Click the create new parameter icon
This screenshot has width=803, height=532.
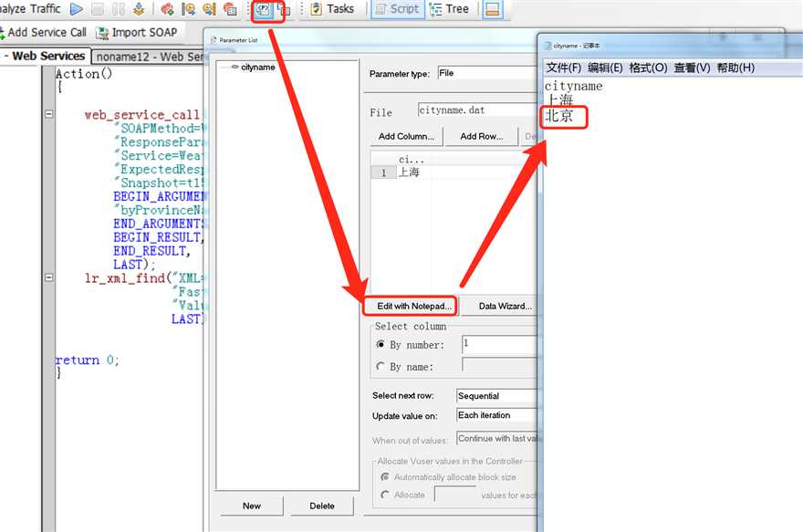[283, 10]
